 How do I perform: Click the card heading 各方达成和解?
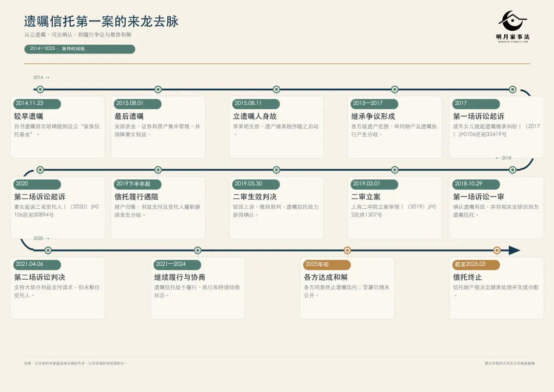coord(326,277)
